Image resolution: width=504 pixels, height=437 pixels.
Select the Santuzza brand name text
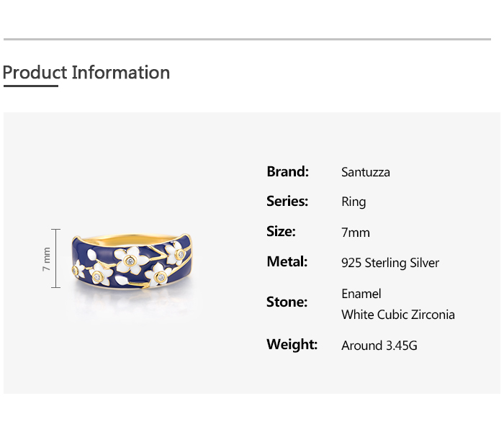click(365, 172)
